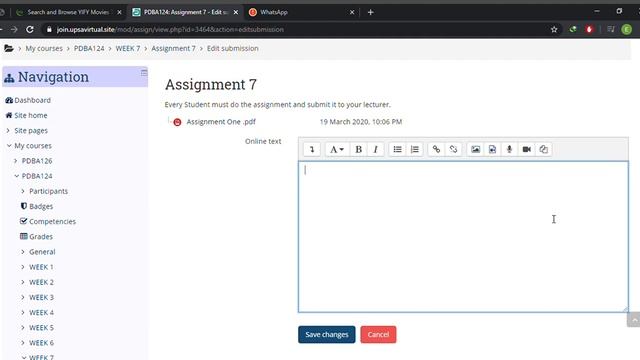
Task: Toggle the editor toolbar expand button
Action: pyautogui.click(x=312, y=149)
